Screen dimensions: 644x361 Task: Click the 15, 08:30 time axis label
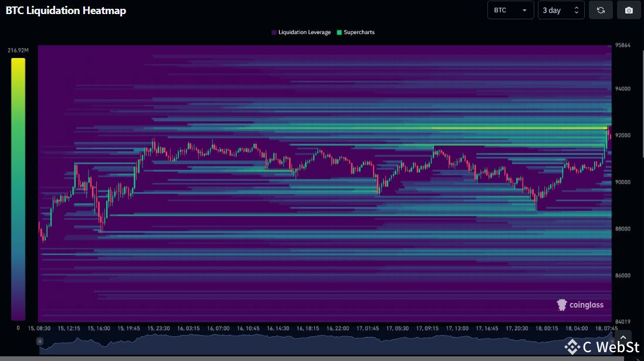tap(39, 329)
